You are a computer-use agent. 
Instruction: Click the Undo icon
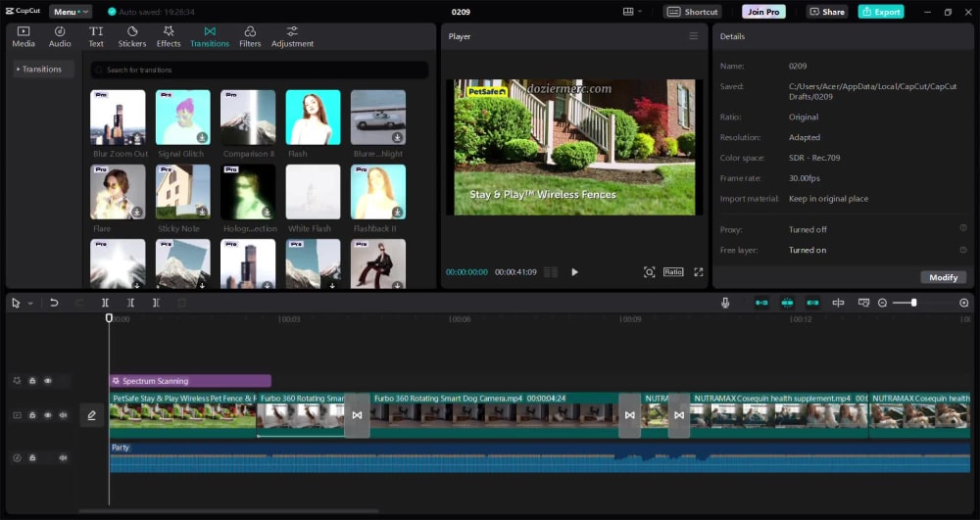pyautogui.click(x=54, y=303)
